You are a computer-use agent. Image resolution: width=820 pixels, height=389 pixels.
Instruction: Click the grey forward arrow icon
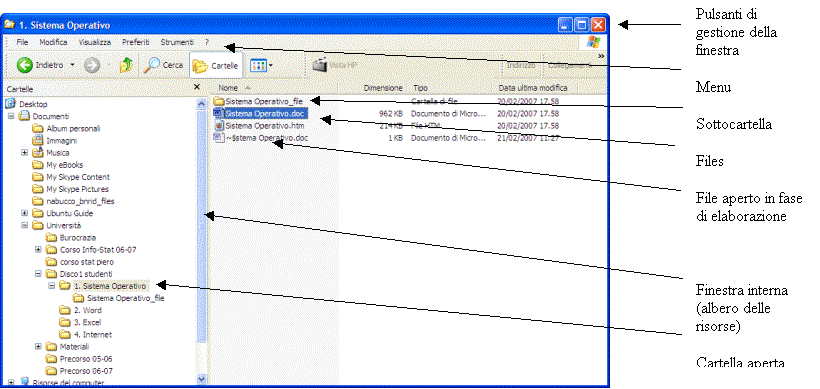(92, 65)
